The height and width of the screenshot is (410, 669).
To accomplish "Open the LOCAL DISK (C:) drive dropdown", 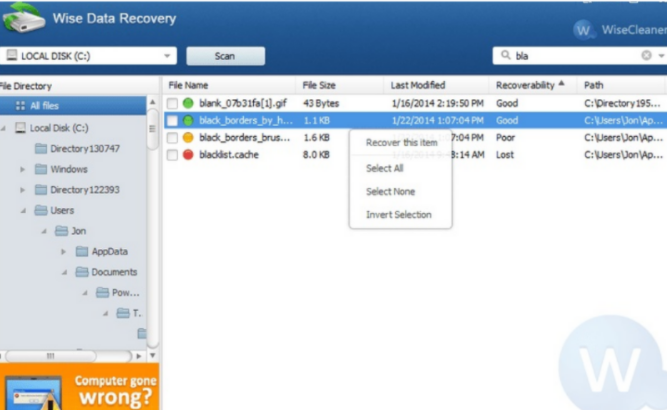I will pos(168,56).
